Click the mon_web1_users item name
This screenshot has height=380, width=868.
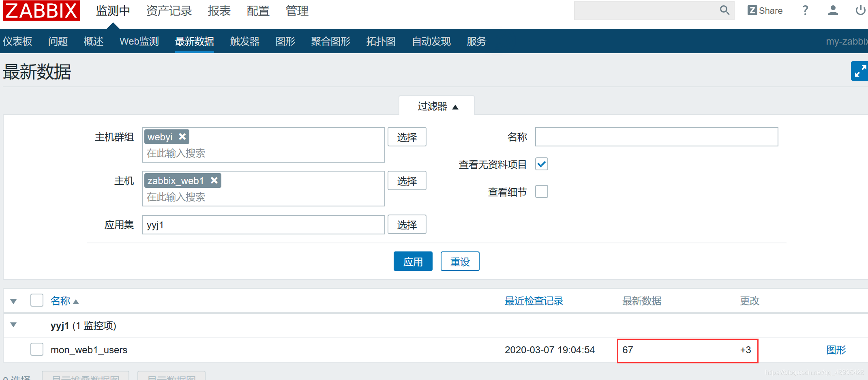[x=89, y=350]
